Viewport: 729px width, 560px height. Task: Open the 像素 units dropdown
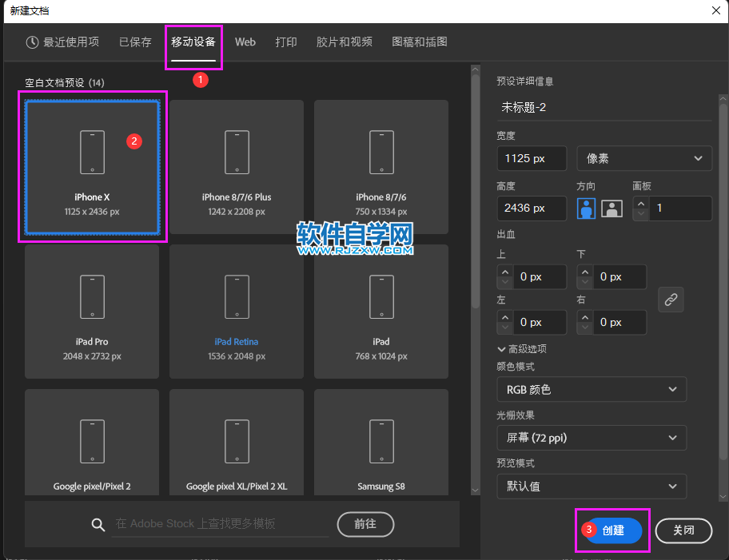click(643, 158)
